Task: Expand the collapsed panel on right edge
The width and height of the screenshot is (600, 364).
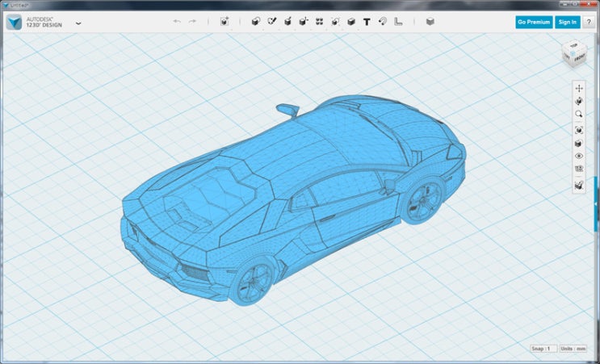Action: tap(595, 204)
